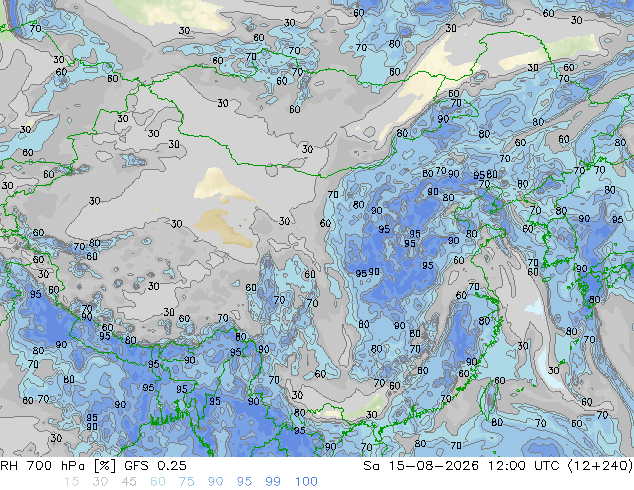Select the 90 value in the colour legend

tap(215, 482)
